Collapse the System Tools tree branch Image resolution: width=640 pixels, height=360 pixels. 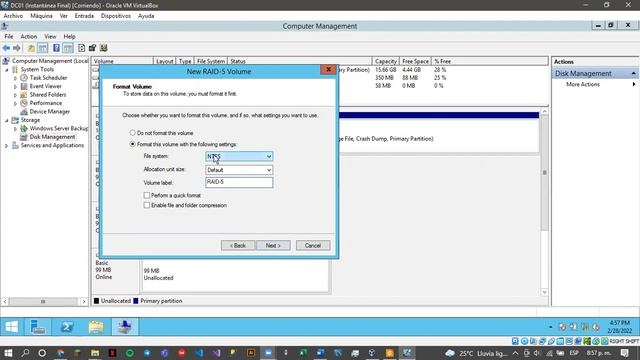tap(7, 70)
